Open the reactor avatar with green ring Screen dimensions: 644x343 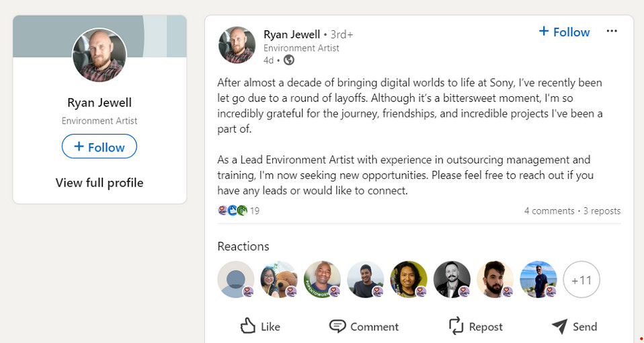point(322,280)
